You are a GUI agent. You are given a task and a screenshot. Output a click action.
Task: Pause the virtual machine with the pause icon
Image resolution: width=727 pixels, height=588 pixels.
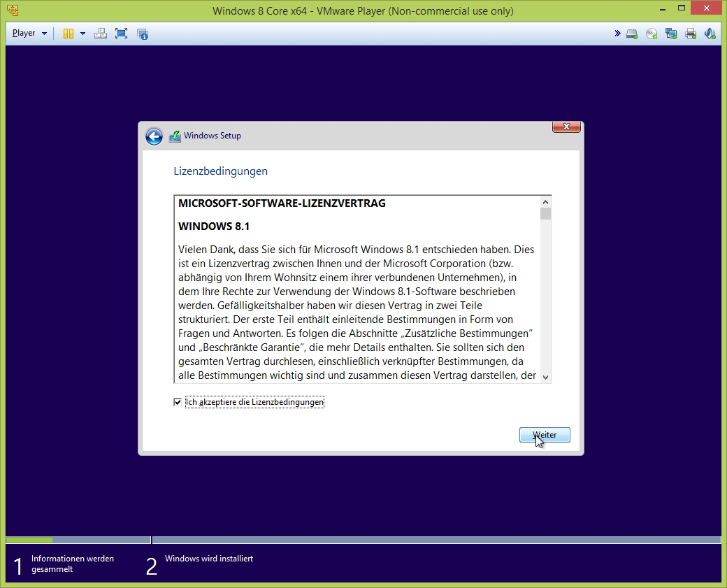point(69,34)
